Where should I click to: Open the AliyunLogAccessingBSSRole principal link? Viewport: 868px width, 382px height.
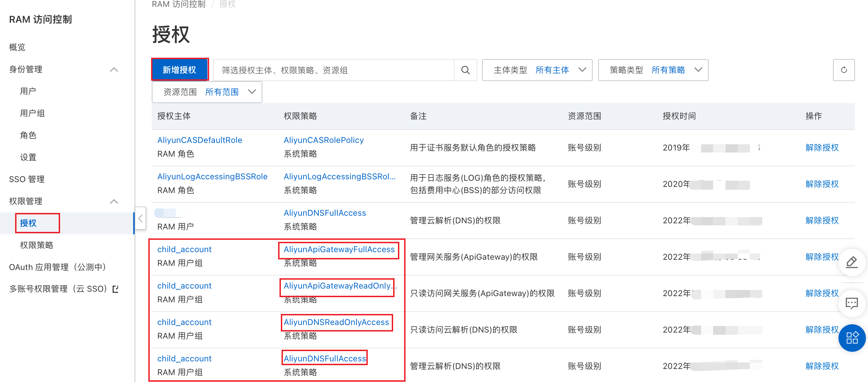[x=212, y=177]
